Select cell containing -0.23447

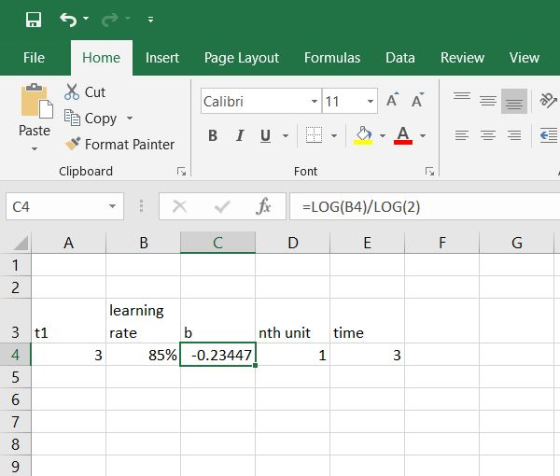(x=218, y=355)
